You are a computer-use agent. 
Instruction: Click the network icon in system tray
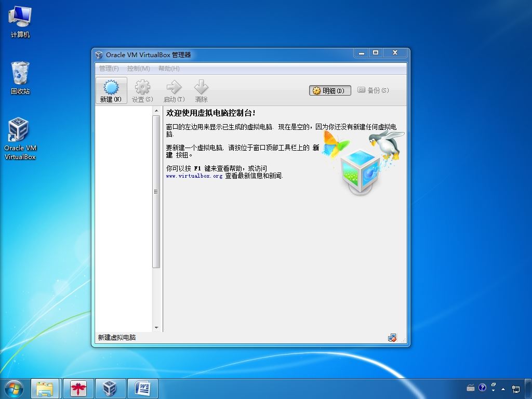(516, 389)
